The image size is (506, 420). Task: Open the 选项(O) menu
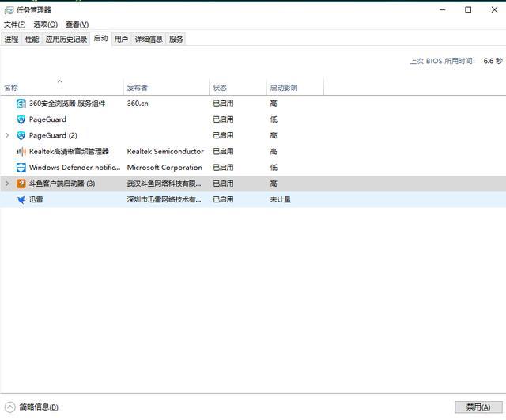click(46, 25)
